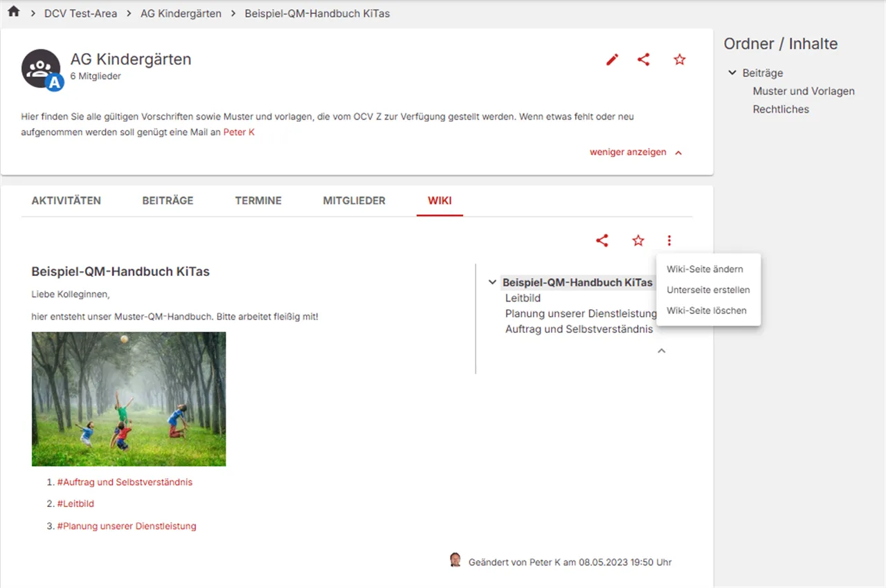Edit AG Kindergärten with pencil icon
The image size is (886, 588).
click(x=612, y=60)
